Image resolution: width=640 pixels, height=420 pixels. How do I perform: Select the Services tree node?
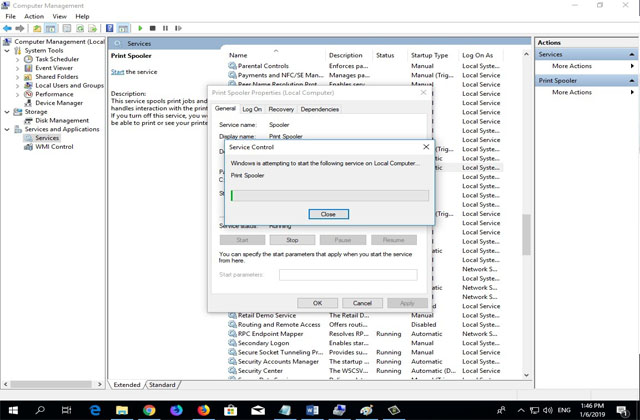(x=47, y=138)
